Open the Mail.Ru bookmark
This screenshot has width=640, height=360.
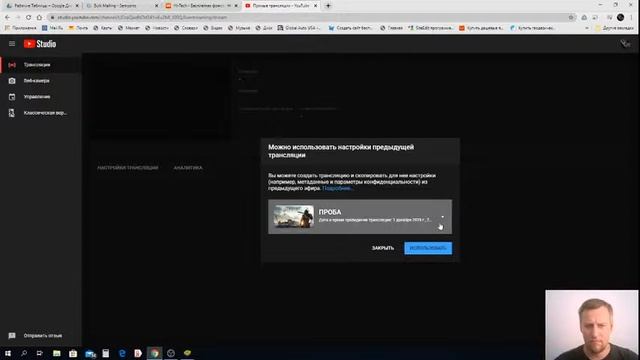(53, 28)
